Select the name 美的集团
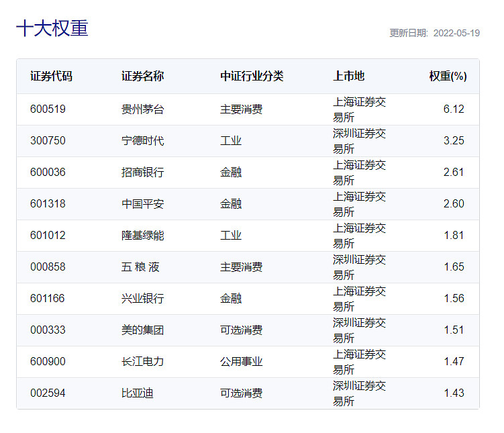This screenshot has height=433, width=504. [143, 330]
